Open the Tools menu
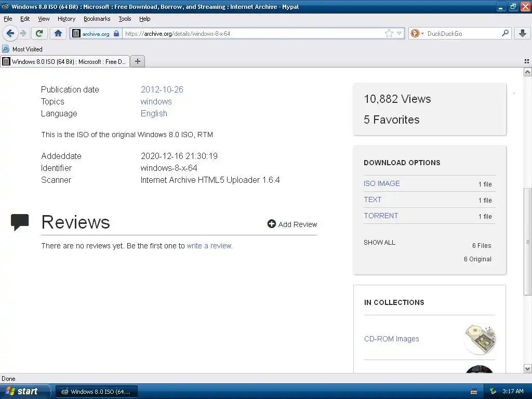This screenshot has height=399, width=532. click(125, 19)
